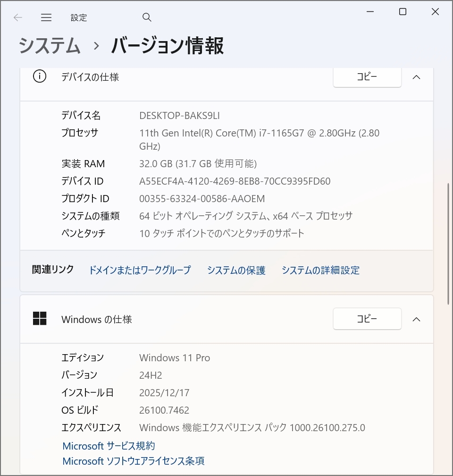This screenshot has width=453, height=476.
Task: Open システムの保護 settings
Action: [x=236, y=270]
